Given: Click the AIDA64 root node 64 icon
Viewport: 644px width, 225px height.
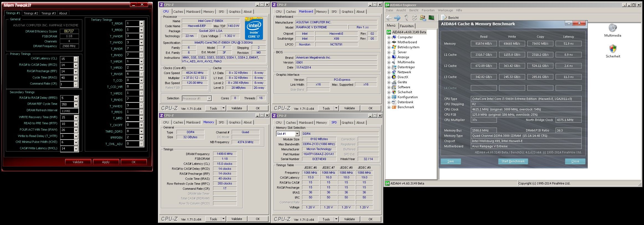Looking at the screenshot, I should (389, 32).
